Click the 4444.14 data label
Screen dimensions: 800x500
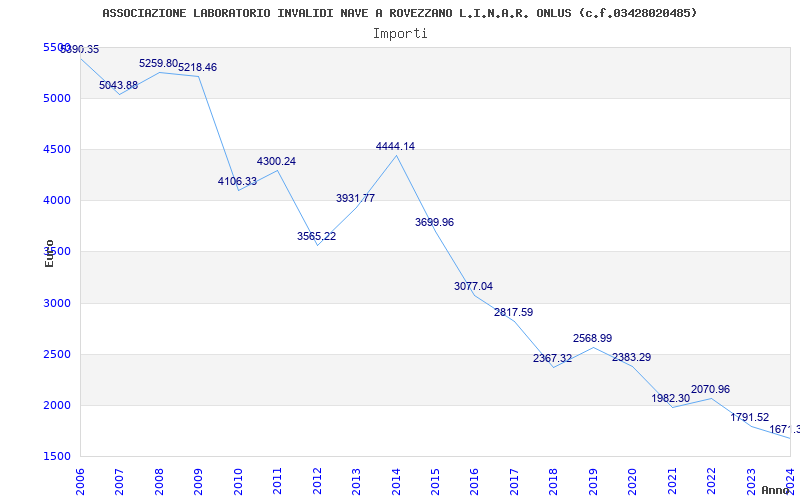pyautogui.click(x=395, y=146)
